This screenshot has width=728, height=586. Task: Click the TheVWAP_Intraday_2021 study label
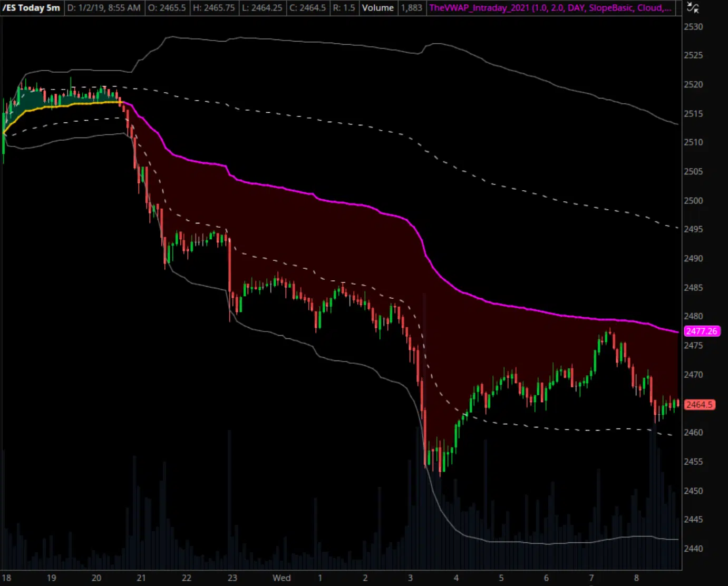click(x=550, y=8)
